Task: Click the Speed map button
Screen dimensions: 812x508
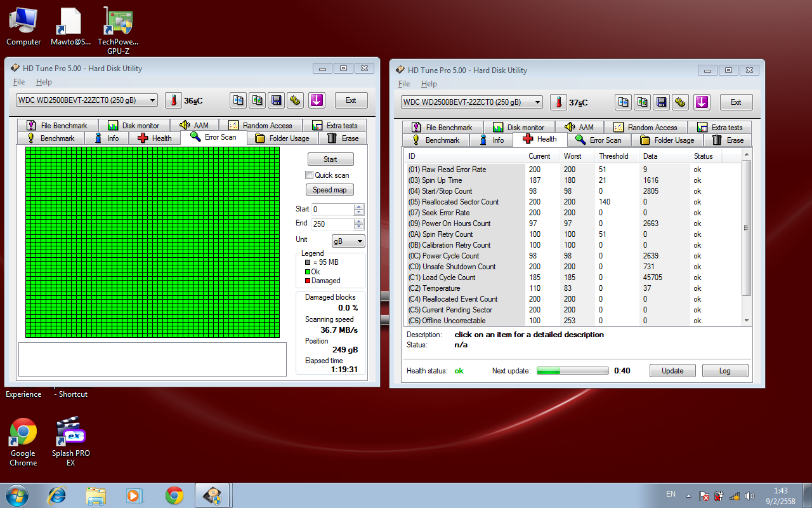Action: tap(331, 190)
